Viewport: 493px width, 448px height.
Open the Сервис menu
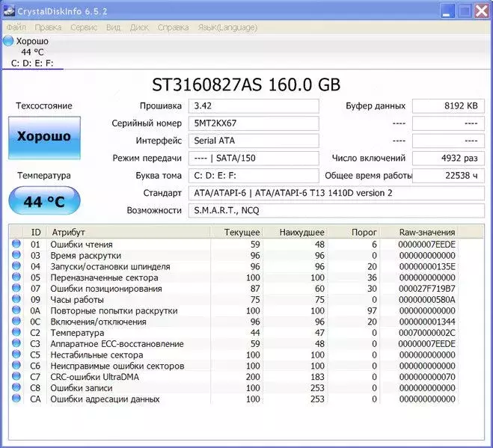pos(84,28)
